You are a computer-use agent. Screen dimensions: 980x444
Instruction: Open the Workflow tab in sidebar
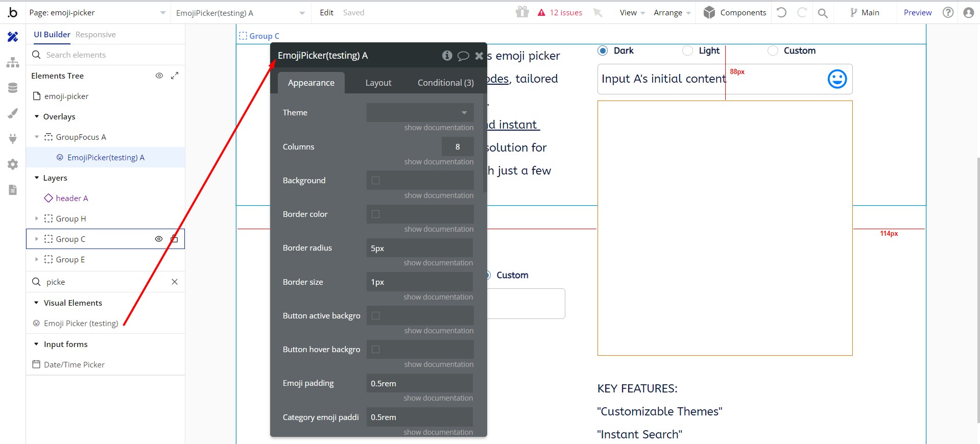(x=13, y=62)
